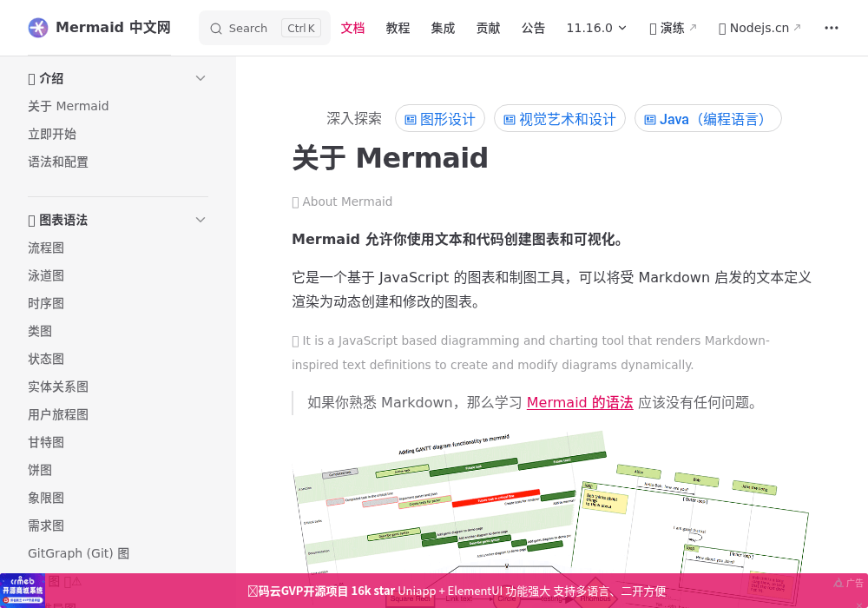Open the 教程 nav tab
Image resolution: width=868 pixels, height=608 pixels.
(x=398, y=28)
